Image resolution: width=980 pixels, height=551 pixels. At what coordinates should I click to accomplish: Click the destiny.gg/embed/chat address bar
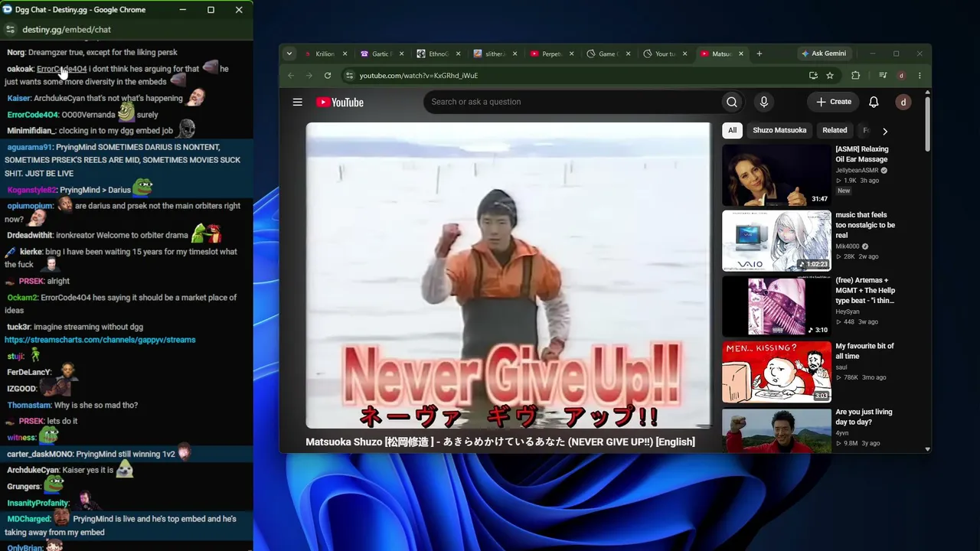(67, 30)
